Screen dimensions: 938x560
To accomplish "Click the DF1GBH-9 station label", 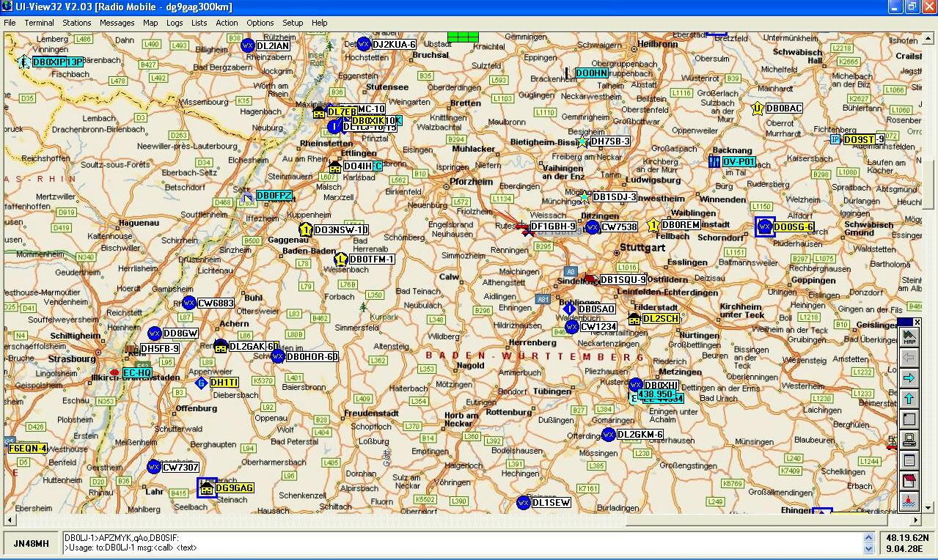I will 553,226.
